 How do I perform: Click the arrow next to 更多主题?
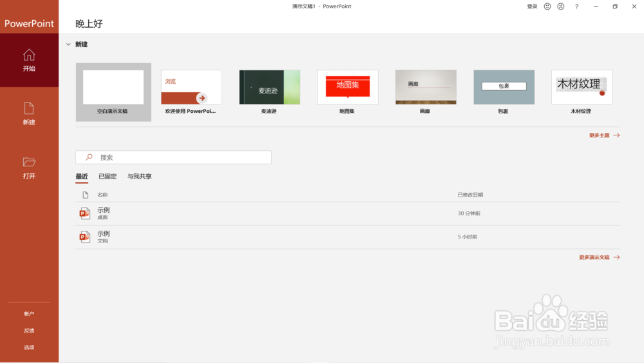click(616, 135)
